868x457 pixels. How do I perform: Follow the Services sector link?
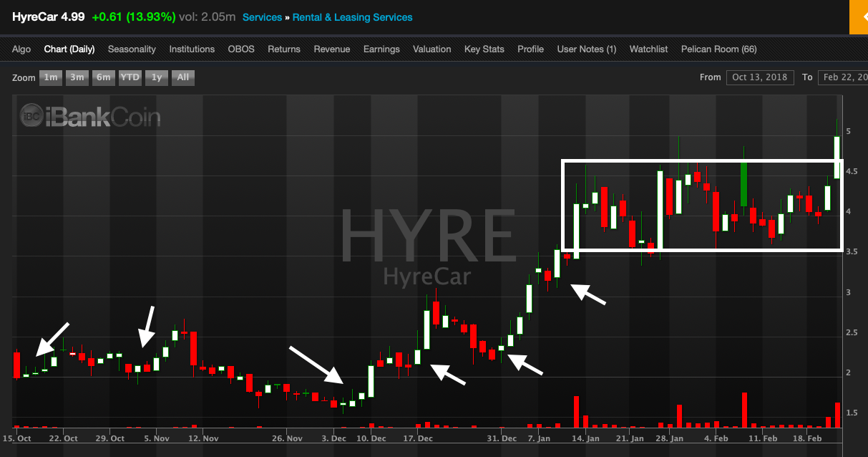pos(262,17)
